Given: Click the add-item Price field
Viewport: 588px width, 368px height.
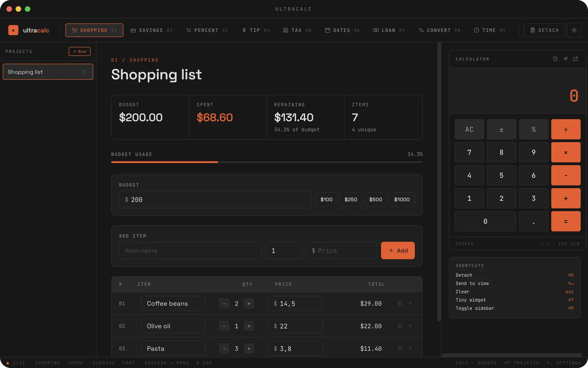Looking at the screenshot, I should [x=341, y=251].
